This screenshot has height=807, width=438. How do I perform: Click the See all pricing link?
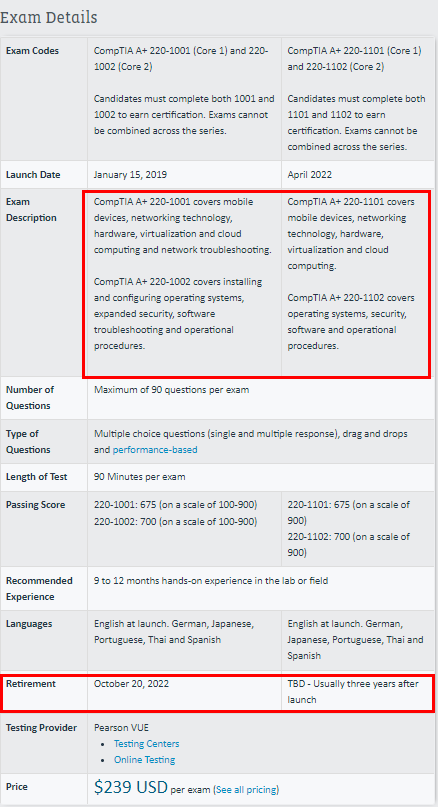(x=247, y=790)
